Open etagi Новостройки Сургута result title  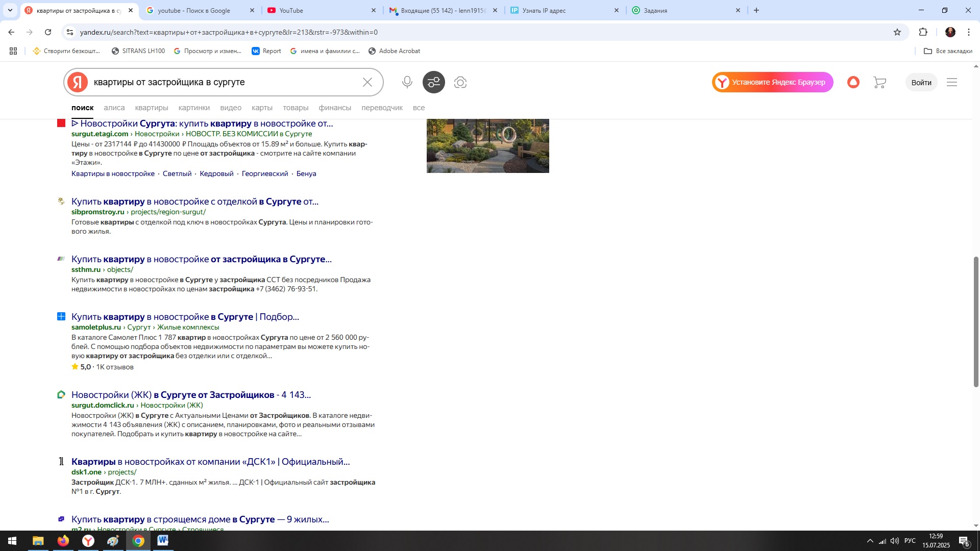pos(202,123)
